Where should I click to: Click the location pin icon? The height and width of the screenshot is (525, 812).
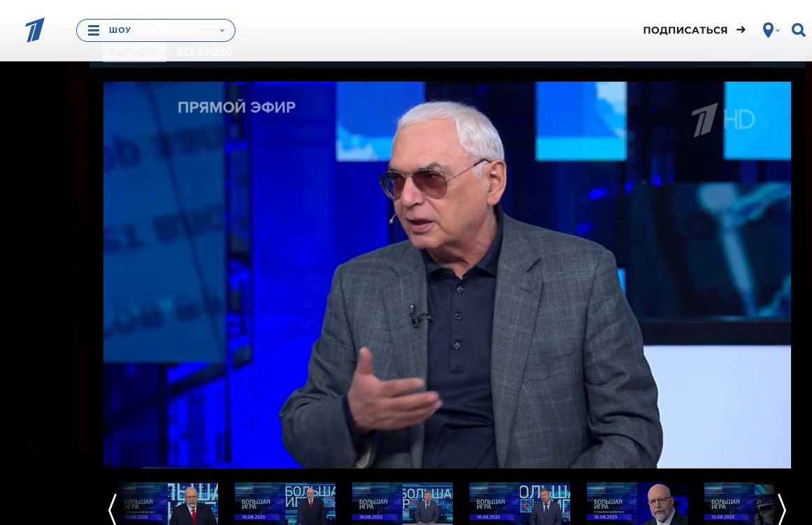(x=768, y=30)
